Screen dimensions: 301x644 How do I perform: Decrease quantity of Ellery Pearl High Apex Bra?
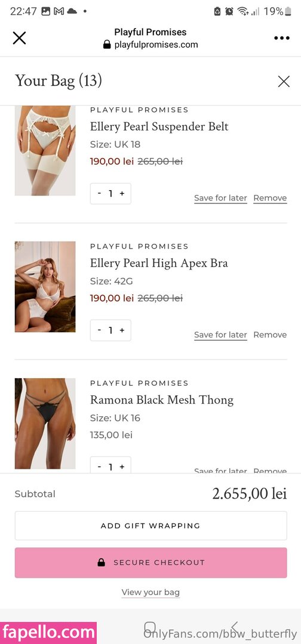pos(100,330)
